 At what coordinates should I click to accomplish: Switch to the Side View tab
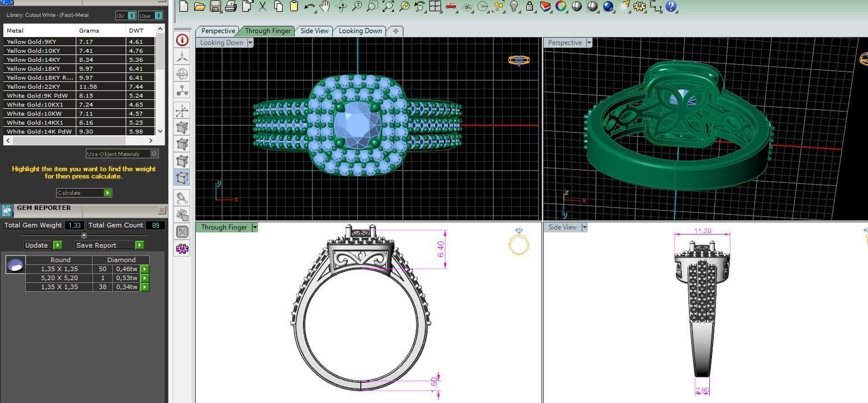[314, 31]
